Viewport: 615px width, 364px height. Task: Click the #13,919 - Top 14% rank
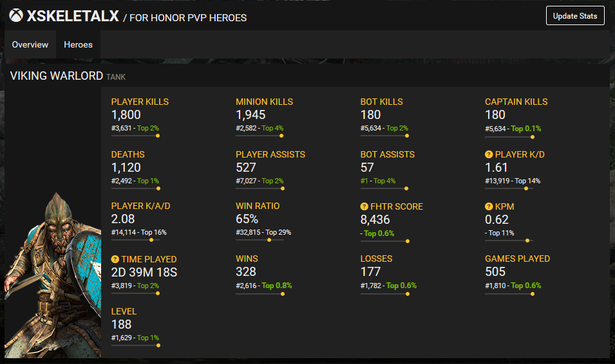coord(513,181)
